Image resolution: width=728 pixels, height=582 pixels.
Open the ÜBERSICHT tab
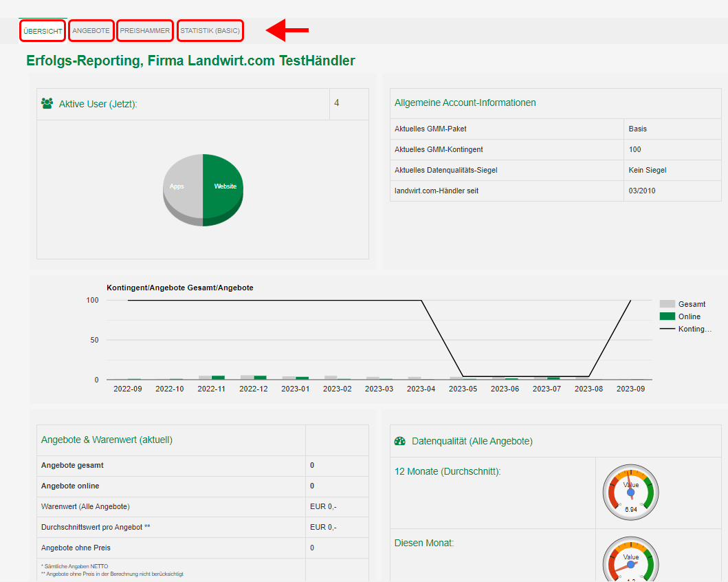[x=43, y=31]
